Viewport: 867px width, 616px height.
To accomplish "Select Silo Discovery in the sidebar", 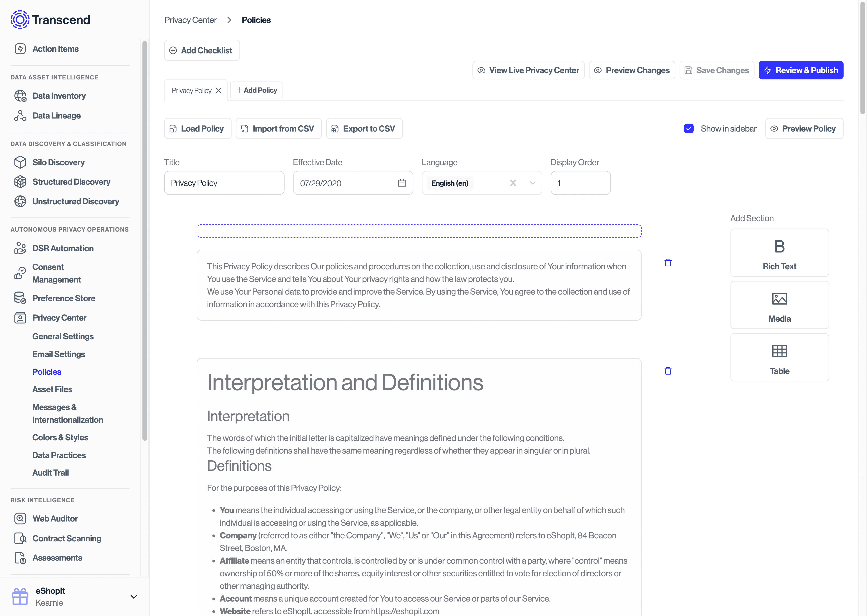I will 58,162.
